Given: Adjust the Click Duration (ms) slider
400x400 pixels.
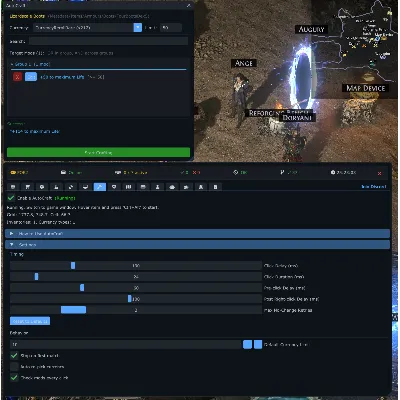Looking at the screenshot, I should pyautogui.click(x=136, y=277).
